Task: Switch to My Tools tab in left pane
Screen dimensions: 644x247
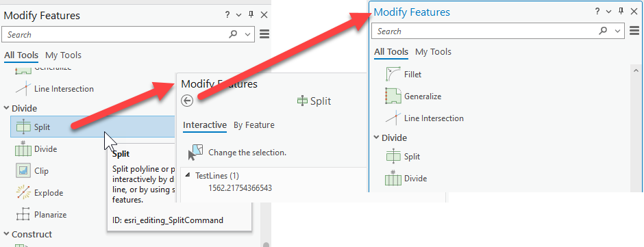Action: (63, 55)
